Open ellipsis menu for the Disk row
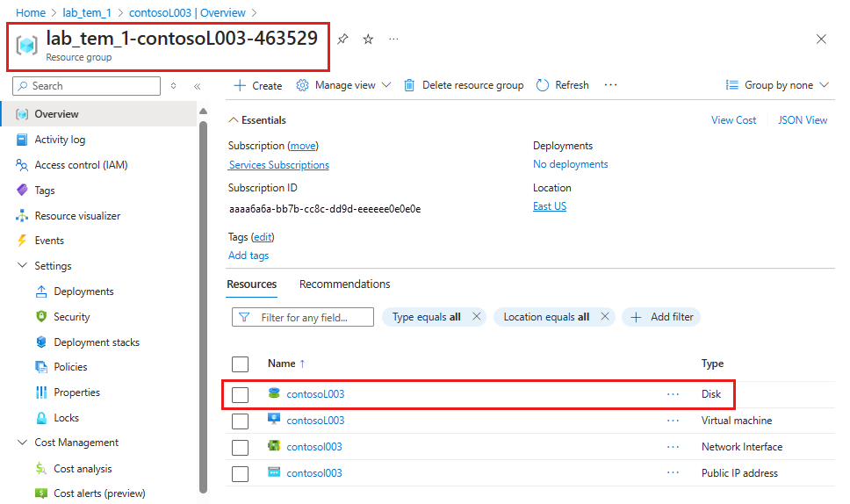Screen dimensions: 850x504 point(673,394)
